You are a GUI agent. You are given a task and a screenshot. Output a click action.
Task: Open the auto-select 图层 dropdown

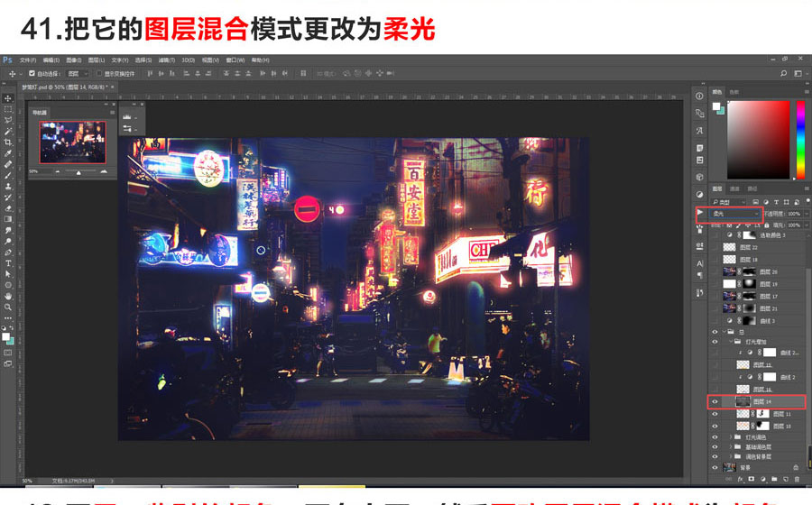coord(78,73)
